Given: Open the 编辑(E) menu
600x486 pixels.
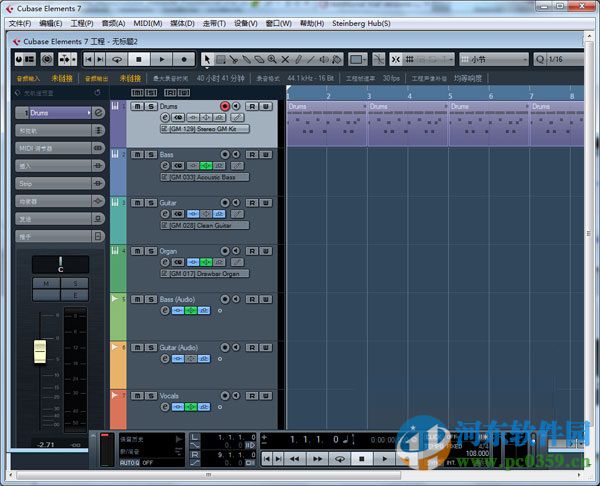Looking at the screenshot, I should [51, 23].
